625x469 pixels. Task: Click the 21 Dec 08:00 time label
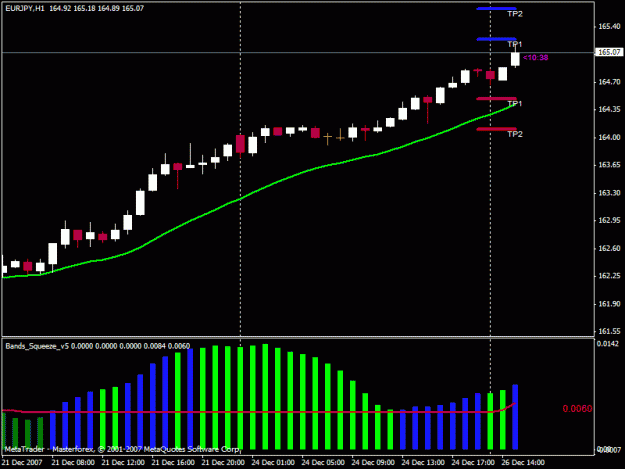coord(73,462)
